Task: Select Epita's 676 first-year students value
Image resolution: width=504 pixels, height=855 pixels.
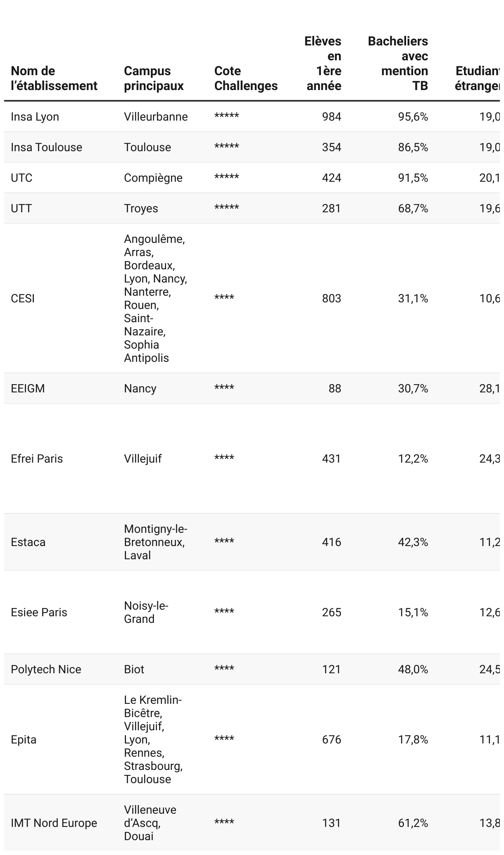Action: 331,740
